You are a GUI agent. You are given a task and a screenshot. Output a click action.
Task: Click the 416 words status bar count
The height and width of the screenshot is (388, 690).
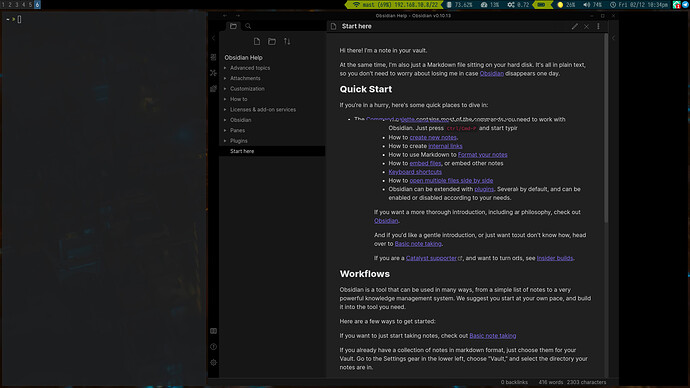coord(551,382)
